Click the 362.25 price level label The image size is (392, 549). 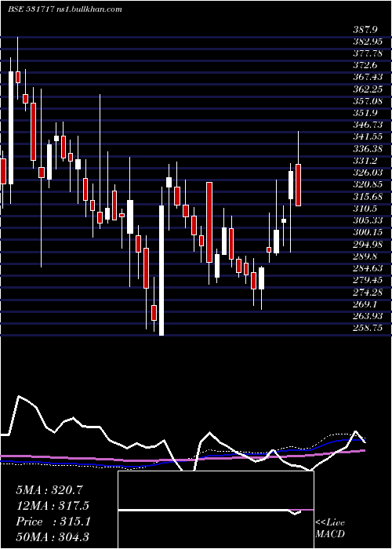(368, 89)
